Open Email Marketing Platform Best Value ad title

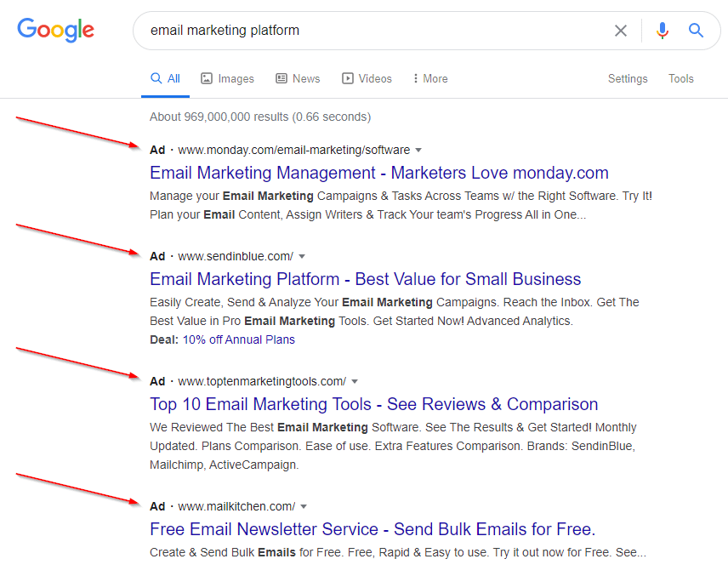pos(366,279)
